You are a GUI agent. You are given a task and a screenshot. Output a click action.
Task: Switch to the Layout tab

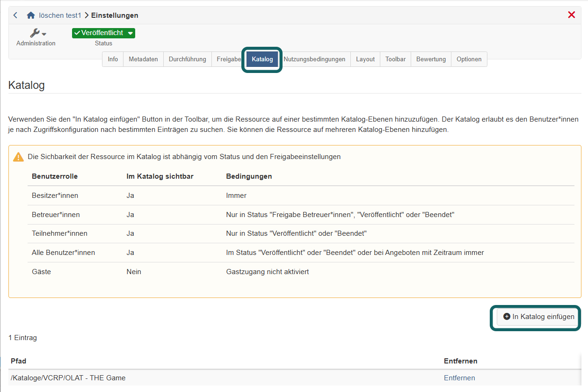click(x=365, y=59)
